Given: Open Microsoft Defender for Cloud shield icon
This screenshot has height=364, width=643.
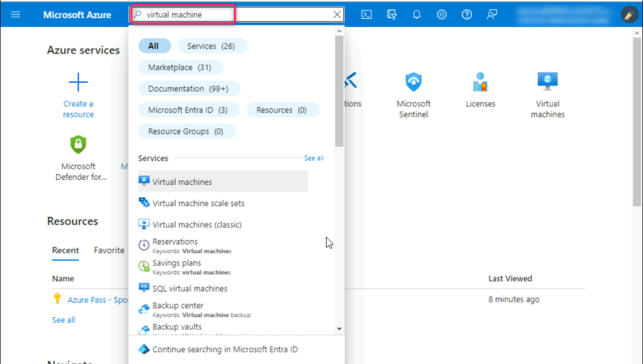Looking at the screenshot, I should 78,145.
